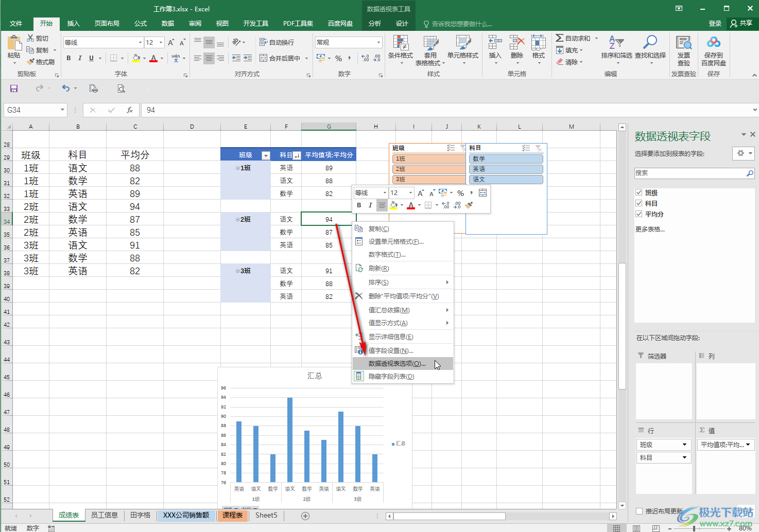Click the Cut scissors icon
Image resolution: width=759 pixels, height=532 pixels.
pos(31,38)
